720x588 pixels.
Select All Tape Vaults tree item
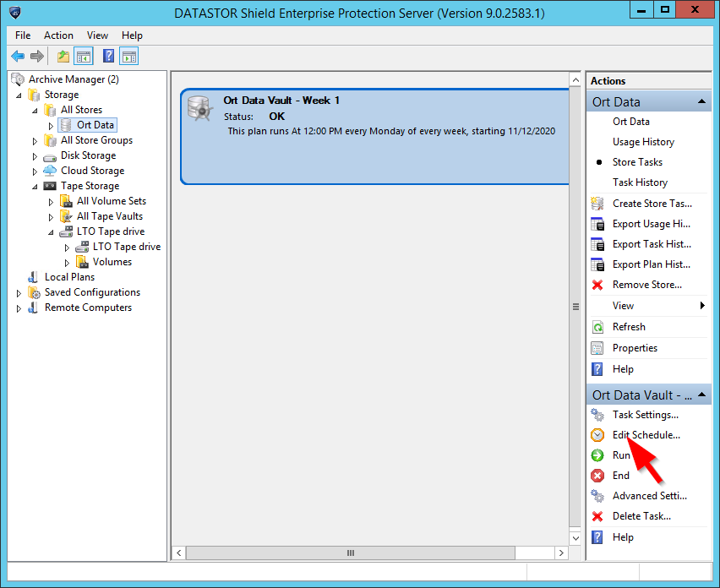[x=110, y=216]
